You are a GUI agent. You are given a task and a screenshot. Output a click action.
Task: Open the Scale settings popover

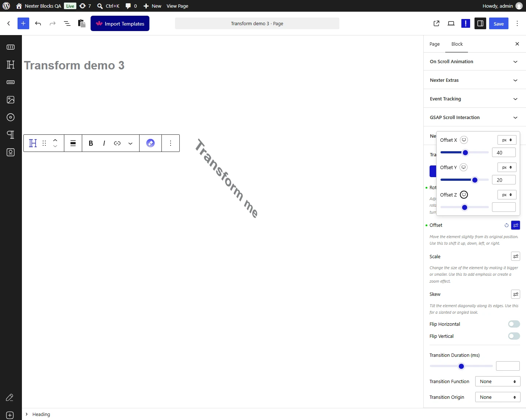(x=515, y=256)
